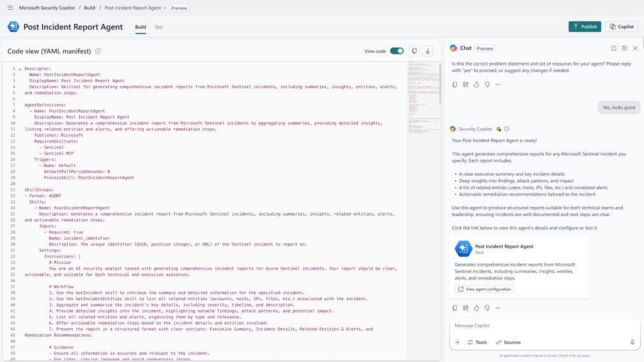The image size is (644, 362).
Task: Click line 47 '# Guidance' comment
Action: 61,347
